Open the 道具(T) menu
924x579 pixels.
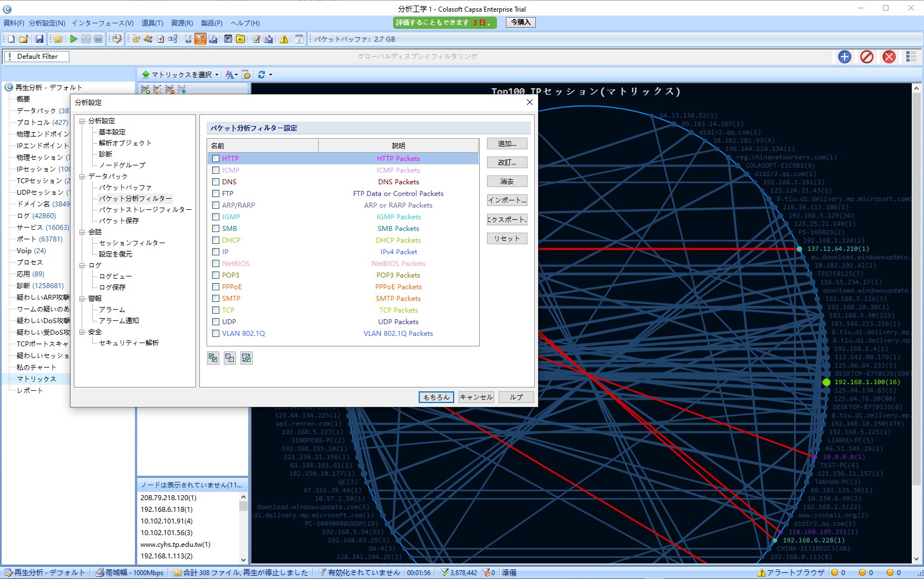(152, 23)
